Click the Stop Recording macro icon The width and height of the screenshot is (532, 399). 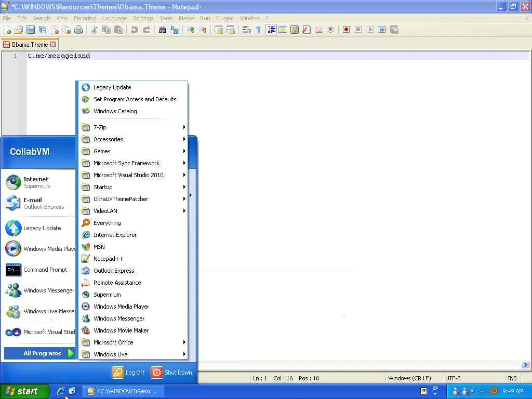pos(358,30)
